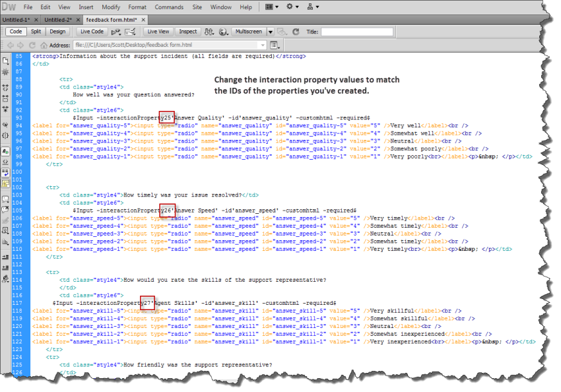Open the workspace layout dropdown
The height and width of the screenshot is (392, 561).
coord(271,7)
